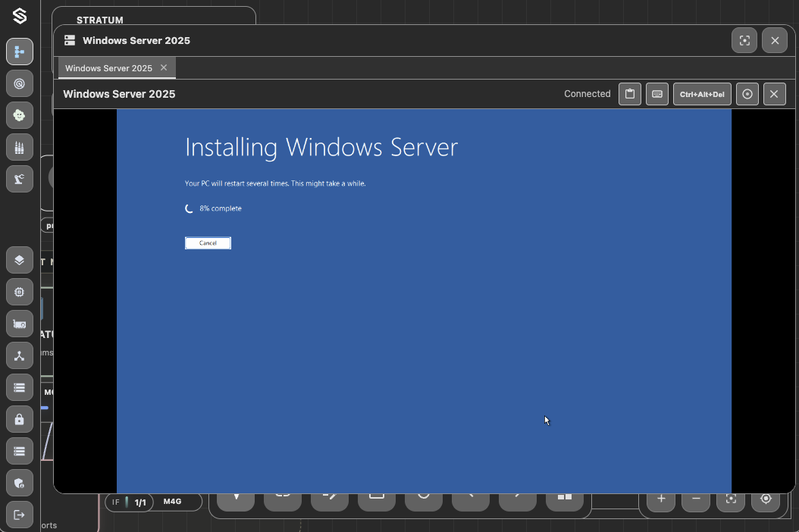This screenshot has width=799, height=532.
Task: Click the Windows Server 2025 dialog title
Action: click(x=136, y=41)
